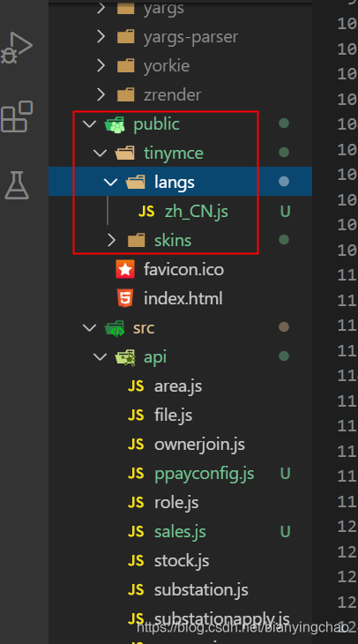The image size is (358, 644).
Task: Click the yargs-parser folder icon
Action: 125,36
